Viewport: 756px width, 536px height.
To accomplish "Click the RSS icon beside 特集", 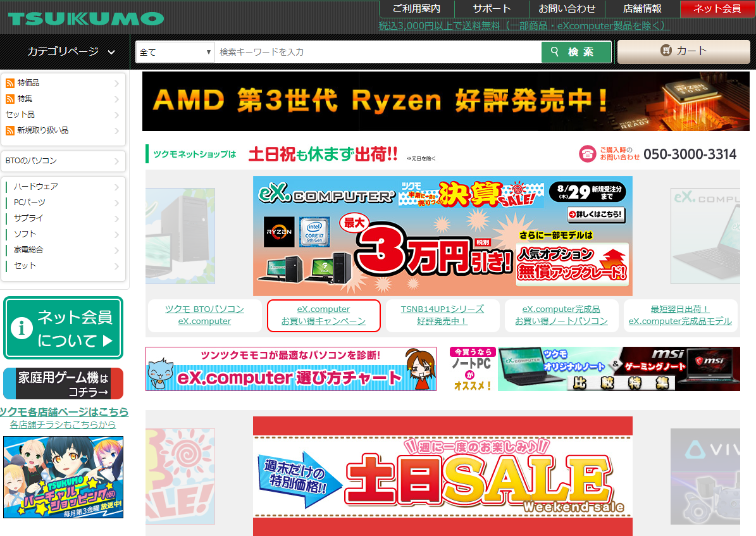I will click(x=10, y=99).
